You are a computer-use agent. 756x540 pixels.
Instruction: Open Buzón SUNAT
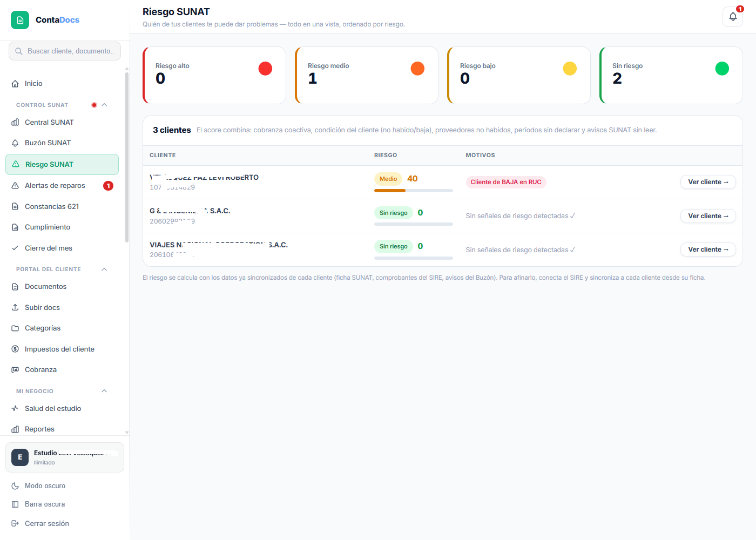[62, 143]
